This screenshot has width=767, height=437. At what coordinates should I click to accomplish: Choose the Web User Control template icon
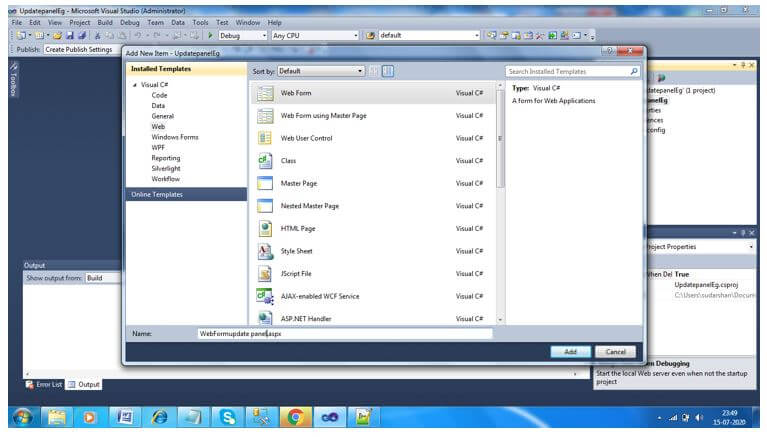click(265, 138)
